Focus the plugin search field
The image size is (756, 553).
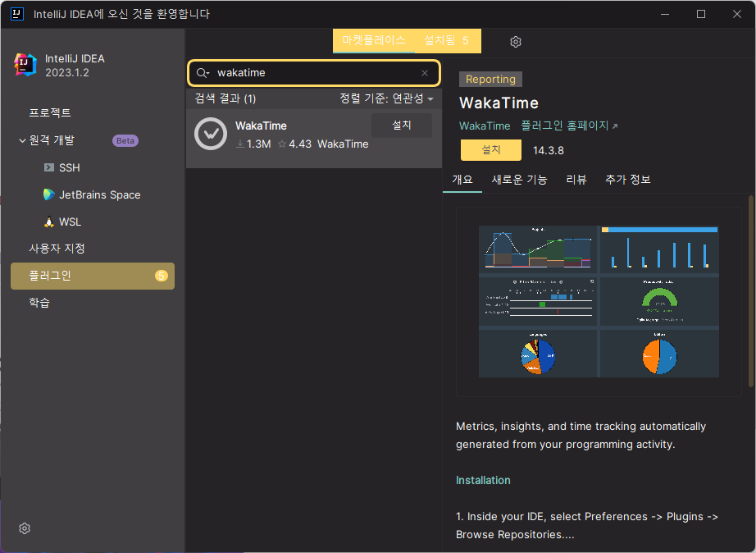coord(313,73)
